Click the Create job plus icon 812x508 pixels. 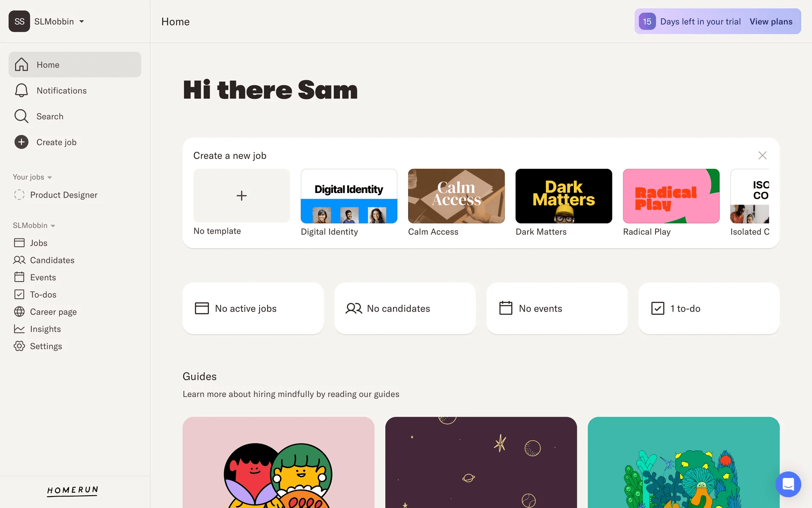click(21, 142)
